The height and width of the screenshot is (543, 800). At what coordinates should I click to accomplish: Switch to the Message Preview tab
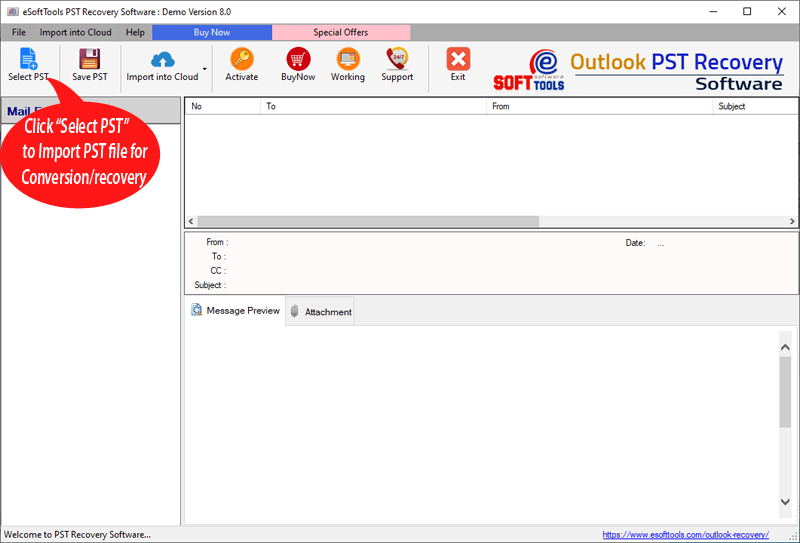(x=235, y=310)
